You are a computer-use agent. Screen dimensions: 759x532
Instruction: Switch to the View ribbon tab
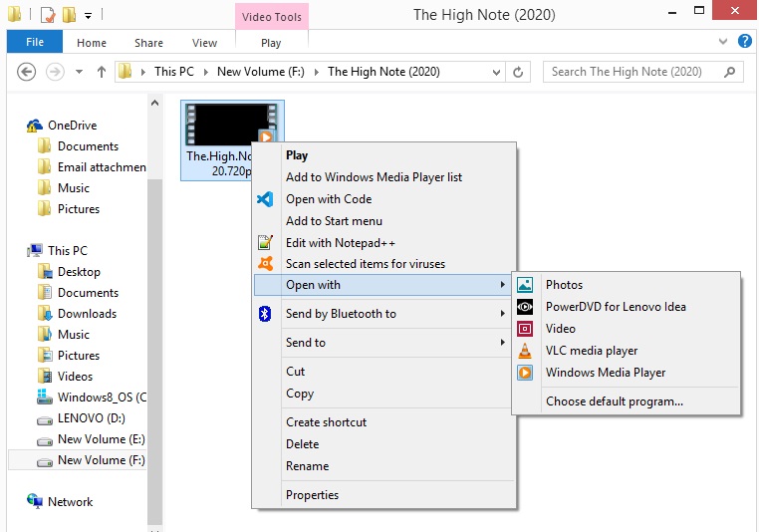point(204,43)
